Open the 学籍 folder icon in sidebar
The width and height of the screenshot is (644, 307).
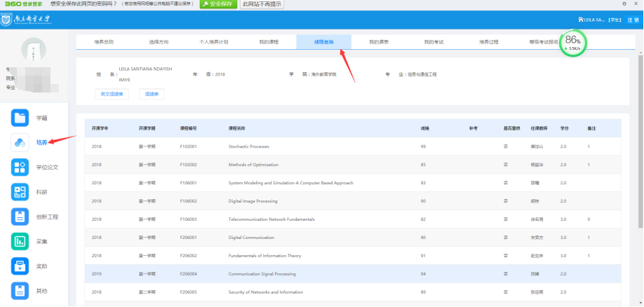[20, 118]
